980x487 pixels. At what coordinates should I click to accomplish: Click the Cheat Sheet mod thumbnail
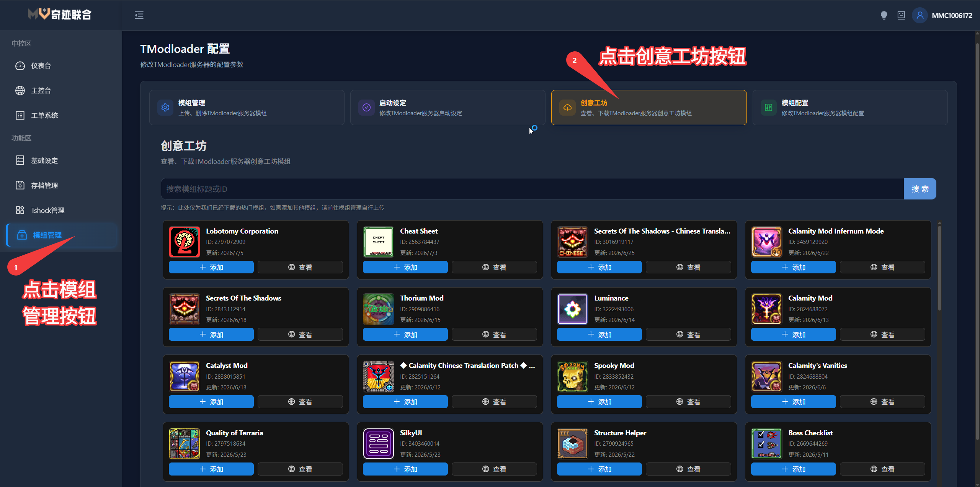coord(379,242)
